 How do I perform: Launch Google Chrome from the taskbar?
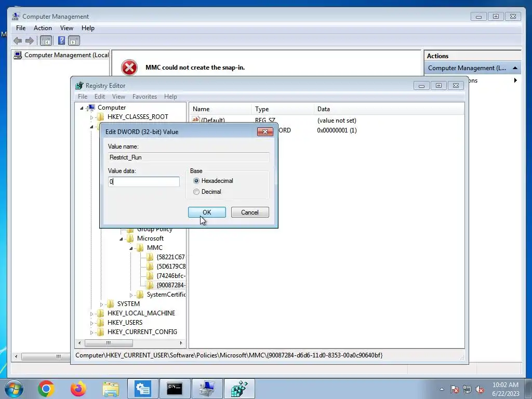point(46,389)
